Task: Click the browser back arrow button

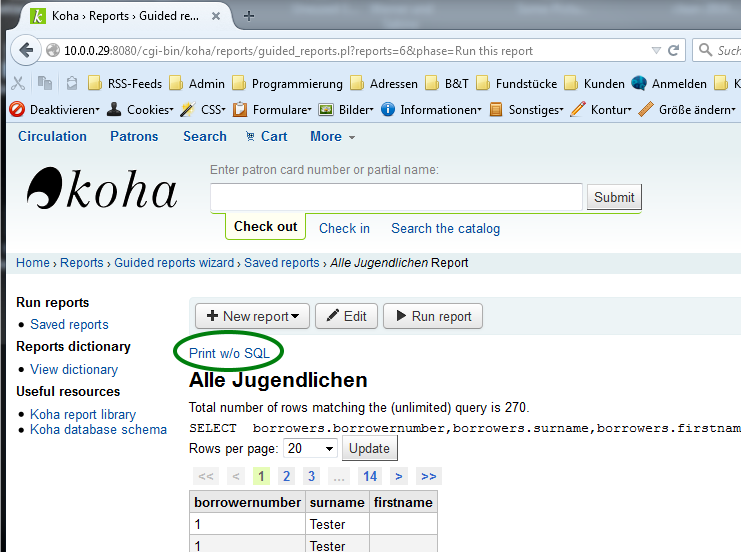Action: pyautogui.click(x=27, y=50)
